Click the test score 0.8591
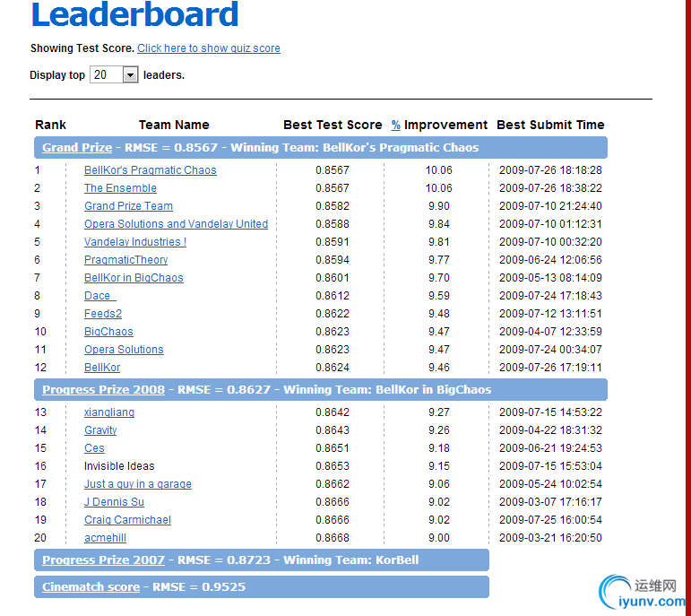The width and height of the screenshot is (691, 616). click(333, 242)
